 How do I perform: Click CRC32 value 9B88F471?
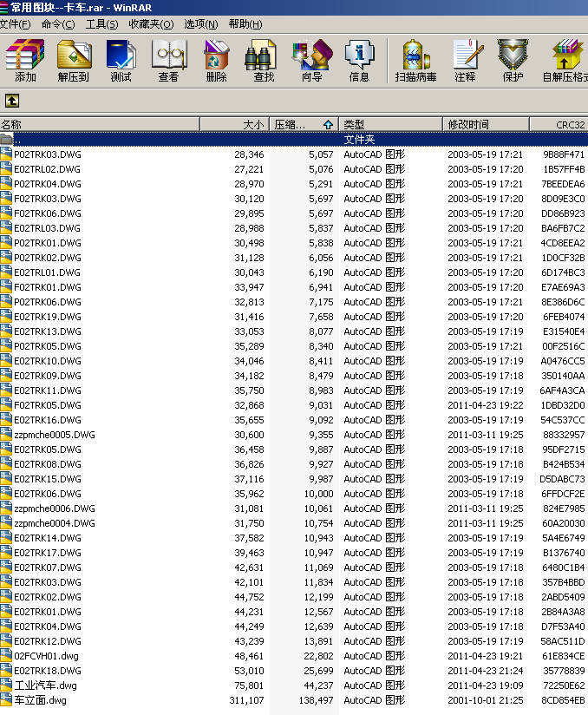click(564, 154)
